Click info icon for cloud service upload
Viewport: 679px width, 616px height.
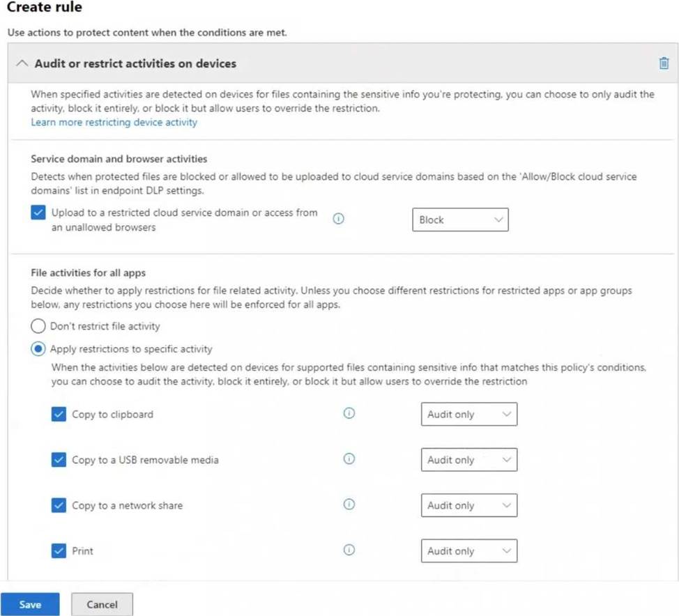pos(339,219)
